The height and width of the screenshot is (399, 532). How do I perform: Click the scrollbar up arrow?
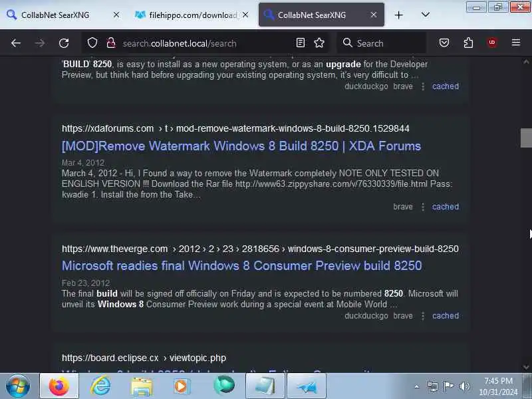click(x=526, y=62)
